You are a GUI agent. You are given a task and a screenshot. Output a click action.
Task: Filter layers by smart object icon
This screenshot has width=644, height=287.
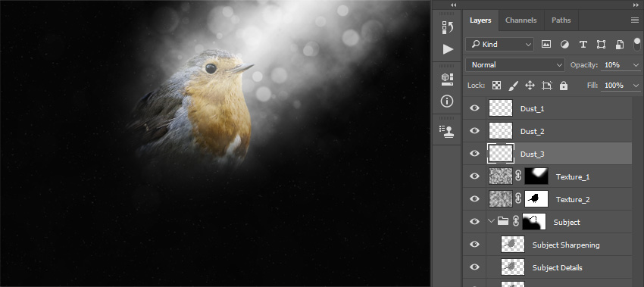pos(619,45)
